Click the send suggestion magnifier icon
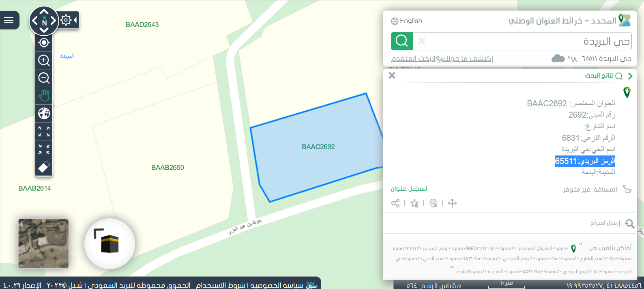 tap(629, 223)
